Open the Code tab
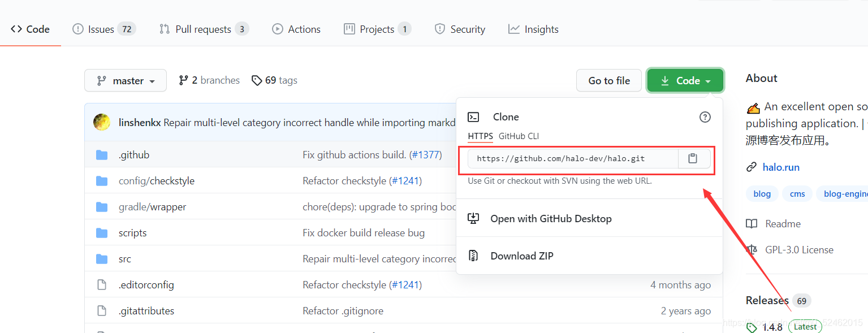 tap(31, 29)
